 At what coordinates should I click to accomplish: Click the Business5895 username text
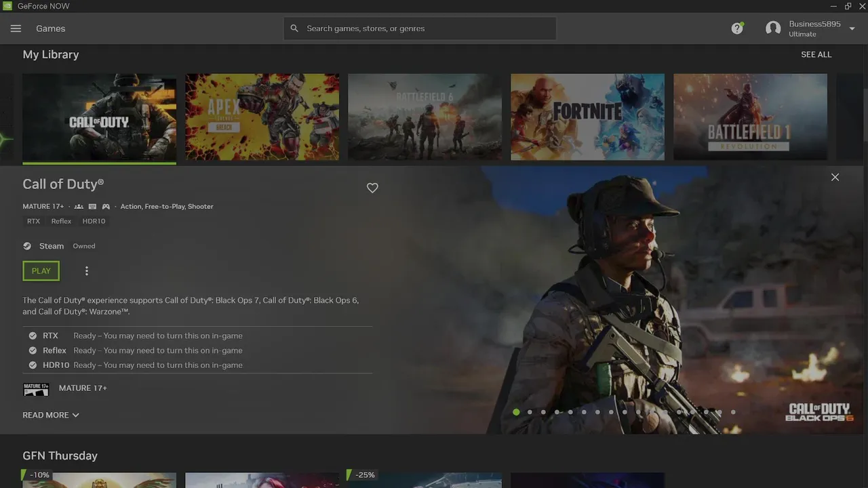pyautogui.click(x=814, y=24)
